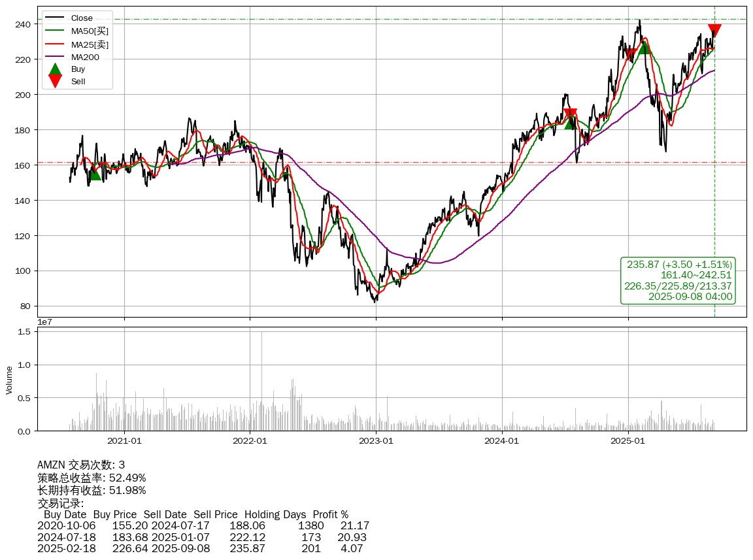Click the price info box showing 235.87
The image size is (753, 560).
click(678, 280)
